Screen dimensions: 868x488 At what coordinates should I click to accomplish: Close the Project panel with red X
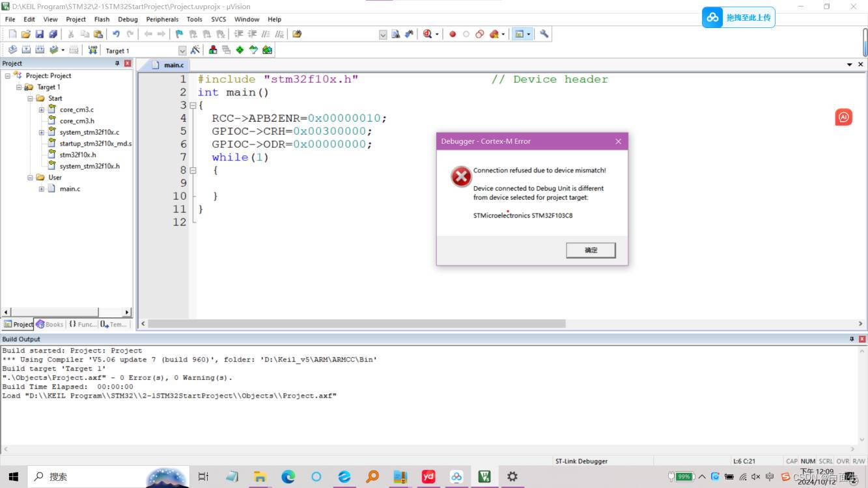128,63
